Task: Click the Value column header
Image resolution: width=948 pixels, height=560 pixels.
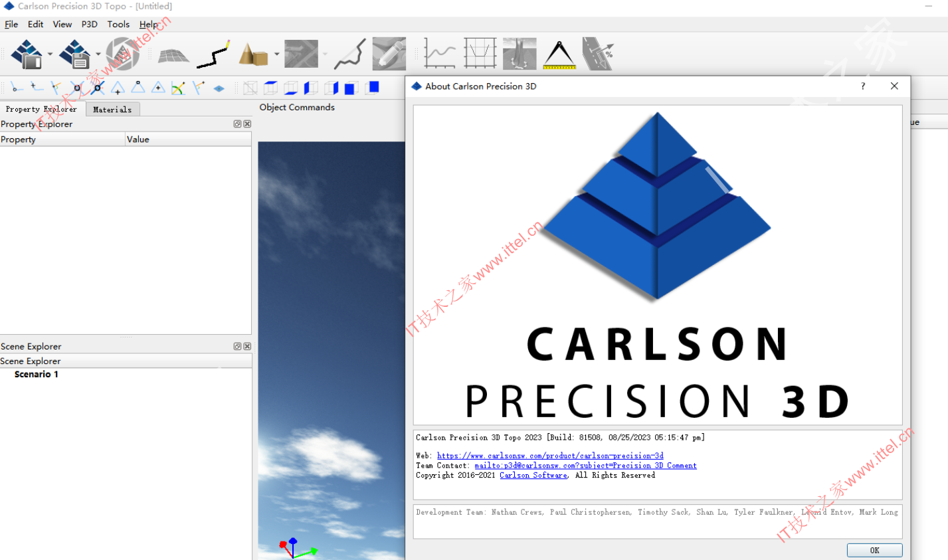Action: click(188, 139)
